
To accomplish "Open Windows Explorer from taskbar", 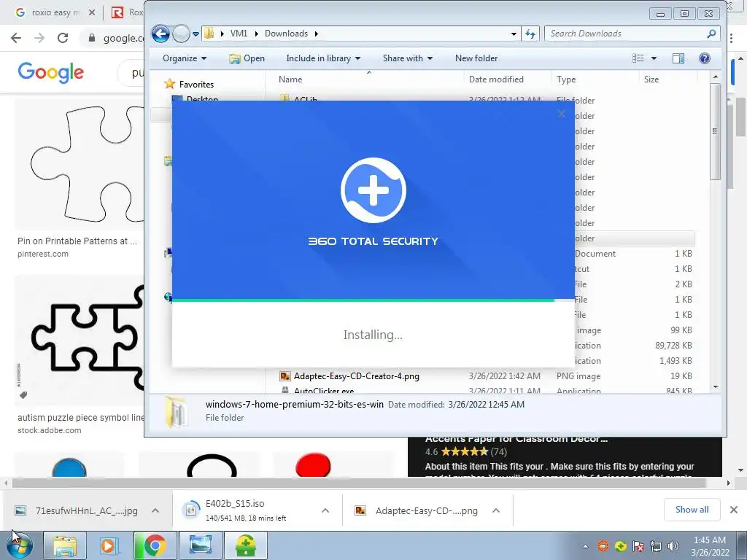I will click(65, 545).
